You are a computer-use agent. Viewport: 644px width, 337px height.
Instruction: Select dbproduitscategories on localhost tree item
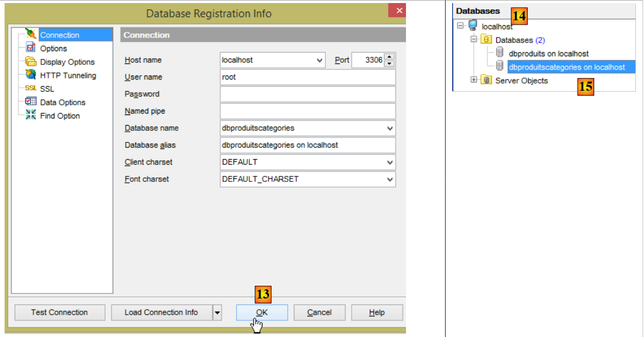(566, 67)
